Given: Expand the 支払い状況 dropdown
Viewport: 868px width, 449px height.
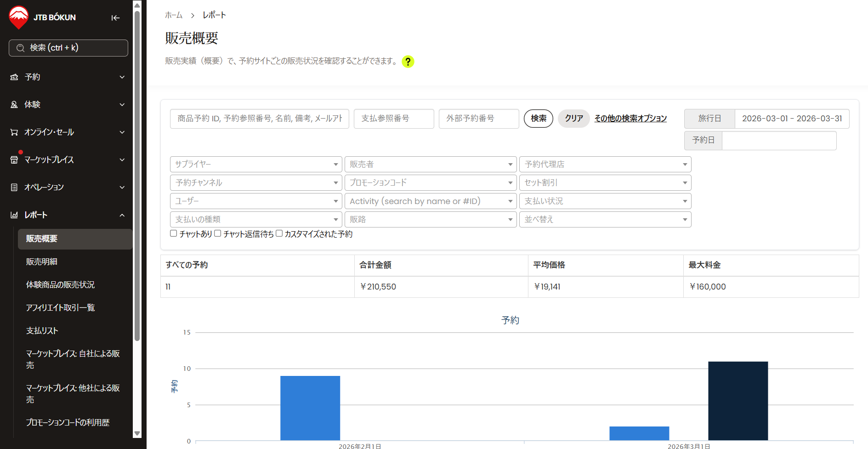Looking at the screenshot, I should (x=605, y=201).
